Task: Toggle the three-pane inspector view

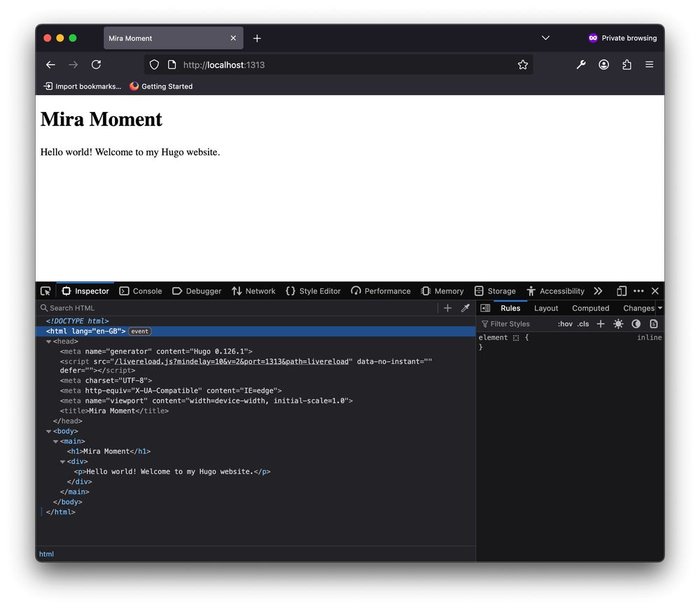Action: [485, 308]
